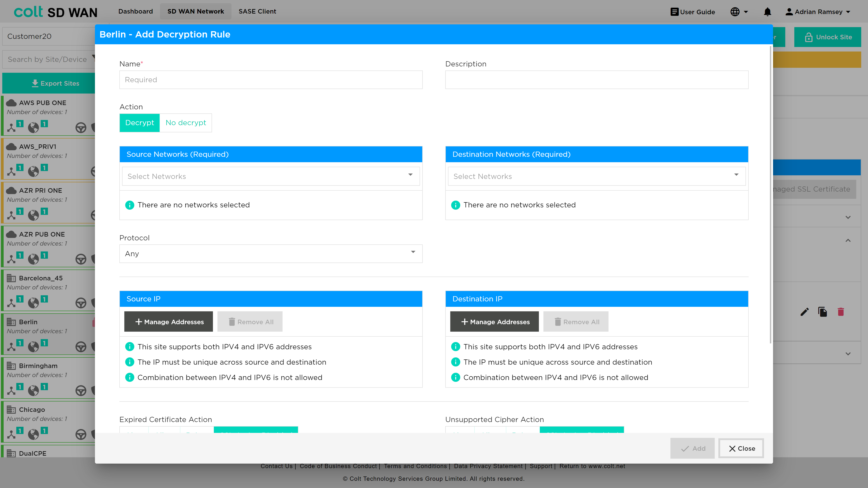The image size is (868, 488).
Task: Click the Add button
Action: click(692, 448)
